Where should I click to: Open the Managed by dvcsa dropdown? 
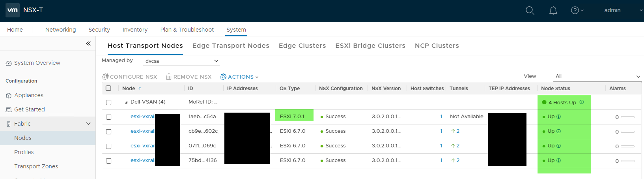click(181, 61)
